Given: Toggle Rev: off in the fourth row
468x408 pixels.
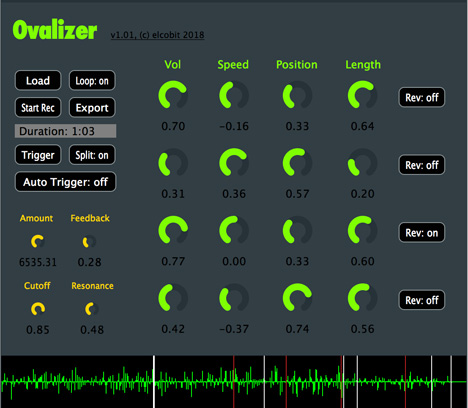Looking at the screenshot, I should [x=422, y=300].
